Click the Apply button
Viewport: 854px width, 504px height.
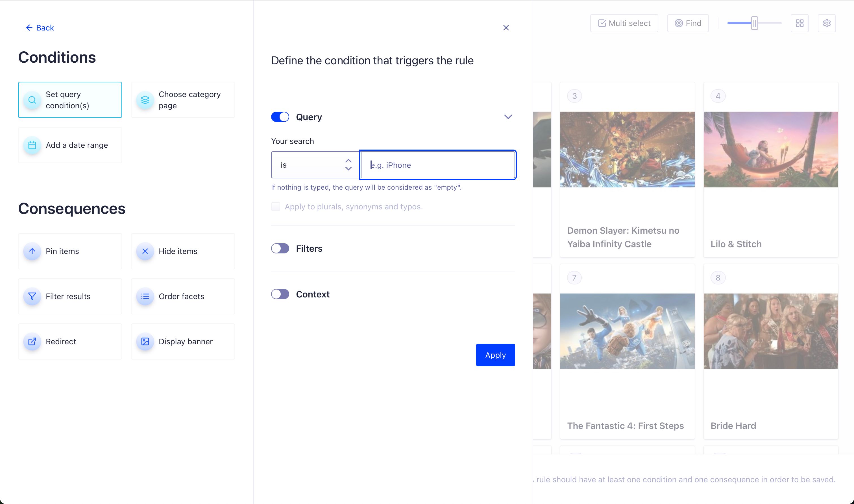(495, 355)
